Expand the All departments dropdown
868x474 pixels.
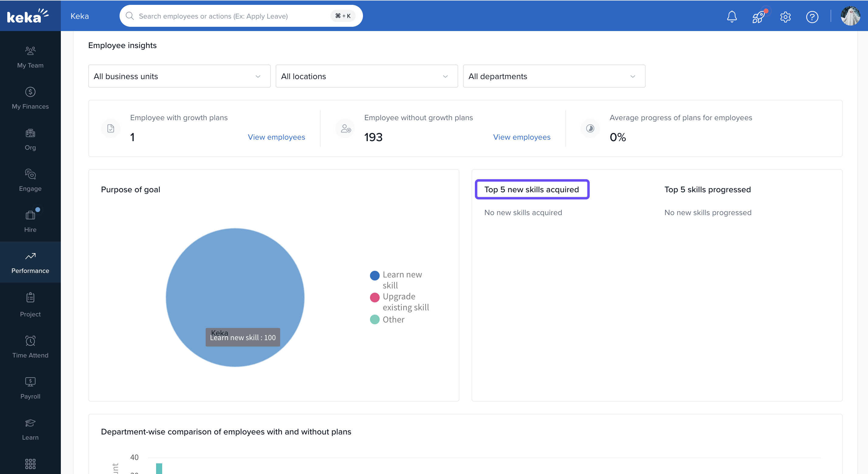554,76
